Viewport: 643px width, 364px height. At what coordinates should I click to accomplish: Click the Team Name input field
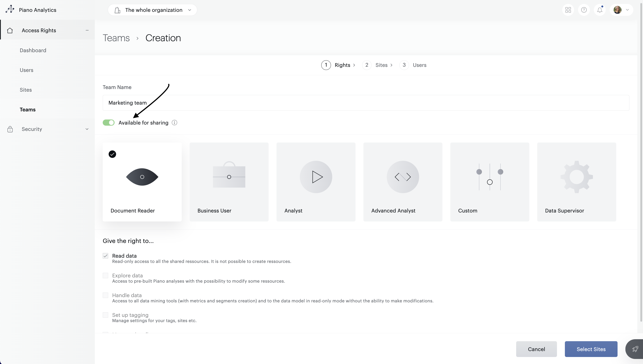pyautogui.click(x=366, y=103)
